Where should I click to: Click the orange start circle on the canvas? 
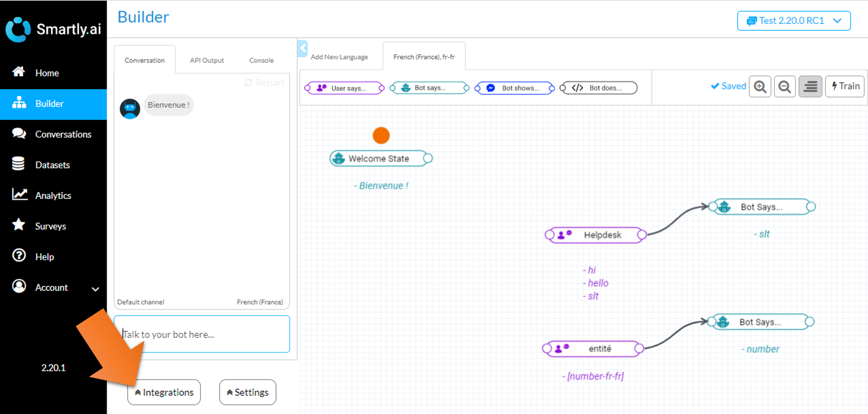coord(381,135)
